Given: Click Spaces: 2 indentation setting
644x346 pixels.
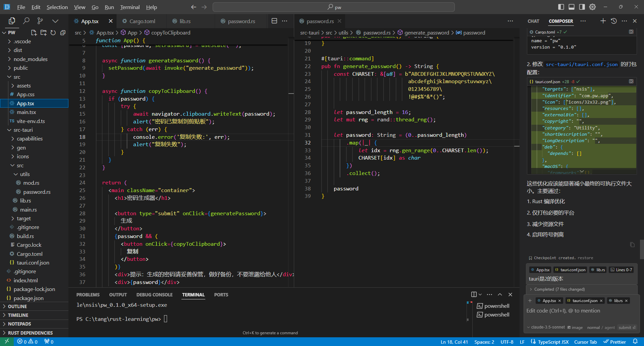Looking at the screenshot, I should [x=484, y=342].
